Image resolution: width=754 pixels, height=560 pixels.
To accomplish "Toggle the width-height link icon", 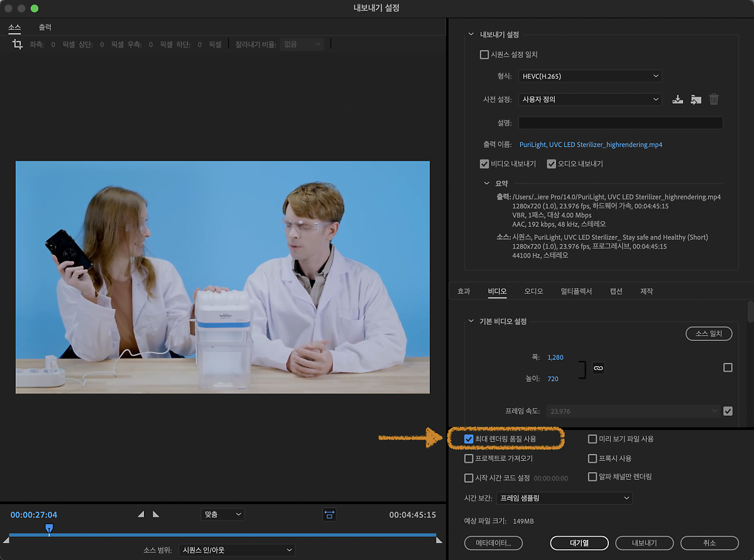I will click(x=598, y=368).
